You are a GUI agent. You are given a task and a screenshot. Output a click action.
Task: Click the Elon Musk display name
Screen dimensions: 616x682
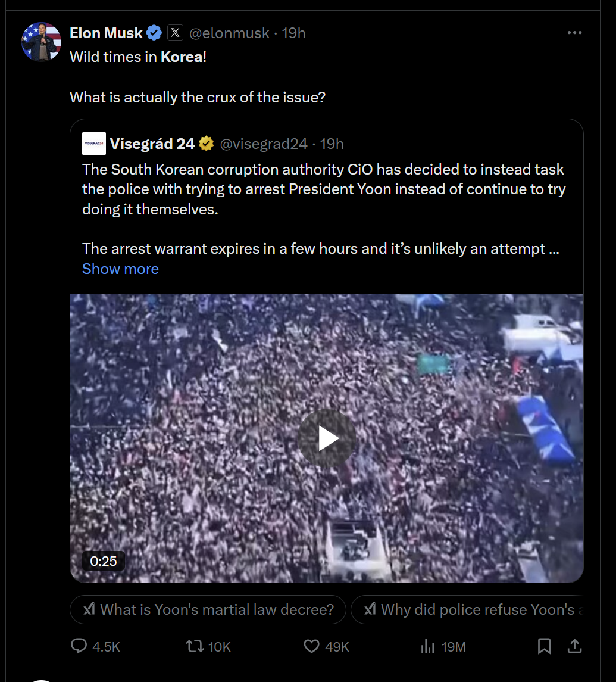[x=106, y=33]
